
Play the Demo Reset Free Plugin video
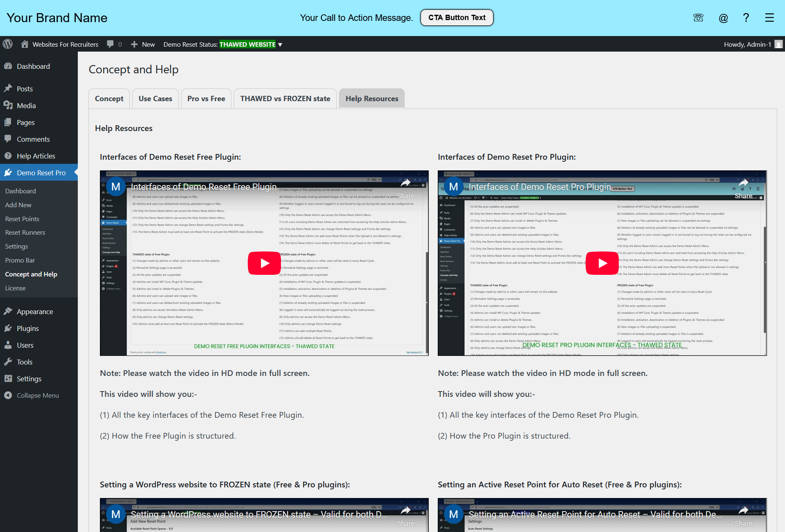click(x=264, y=263)
